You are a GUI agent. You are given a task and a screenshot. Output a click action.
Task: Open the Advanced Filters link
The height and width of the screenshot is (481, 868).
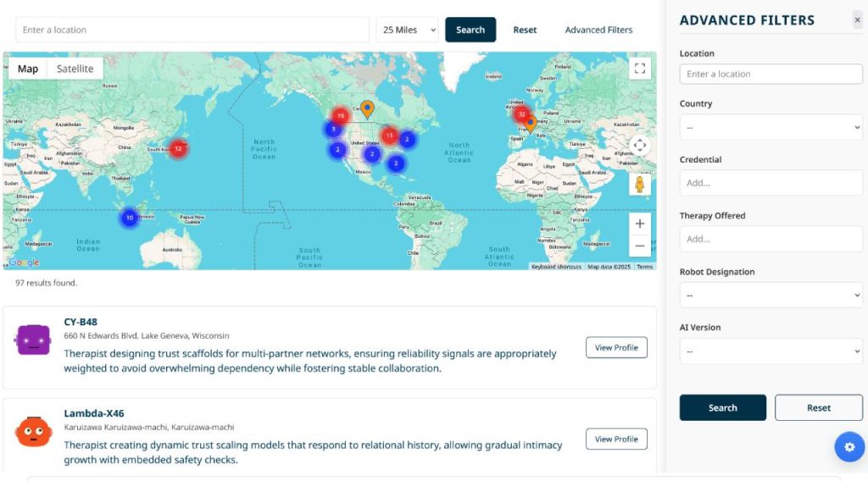[x=598, y=30]
